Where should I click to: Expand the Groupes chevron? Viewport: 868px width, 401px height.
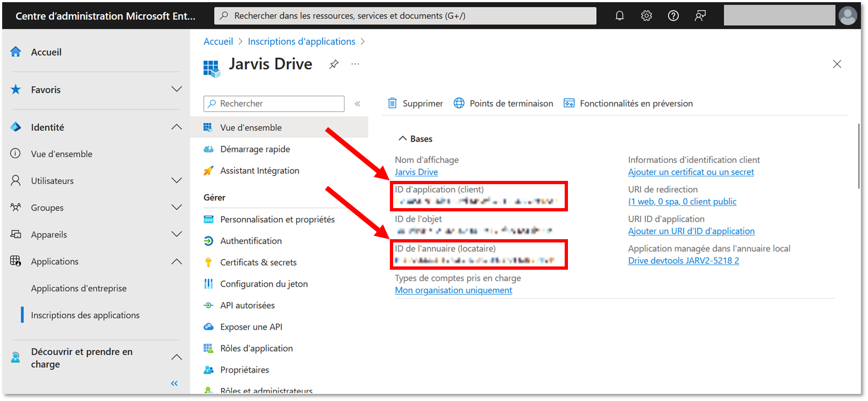[x=176, y=207]
